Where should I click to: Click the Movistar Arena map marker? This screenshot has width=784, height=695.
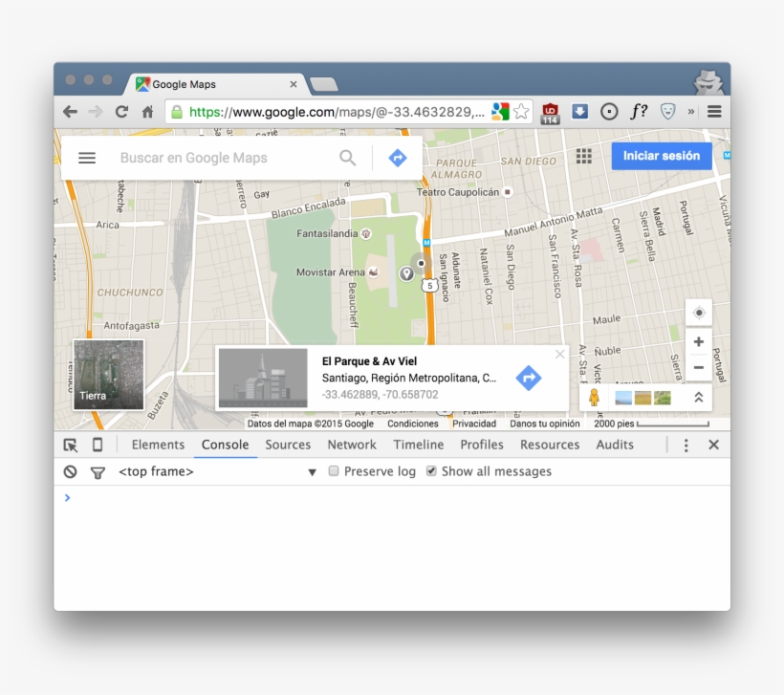point(373,272)
